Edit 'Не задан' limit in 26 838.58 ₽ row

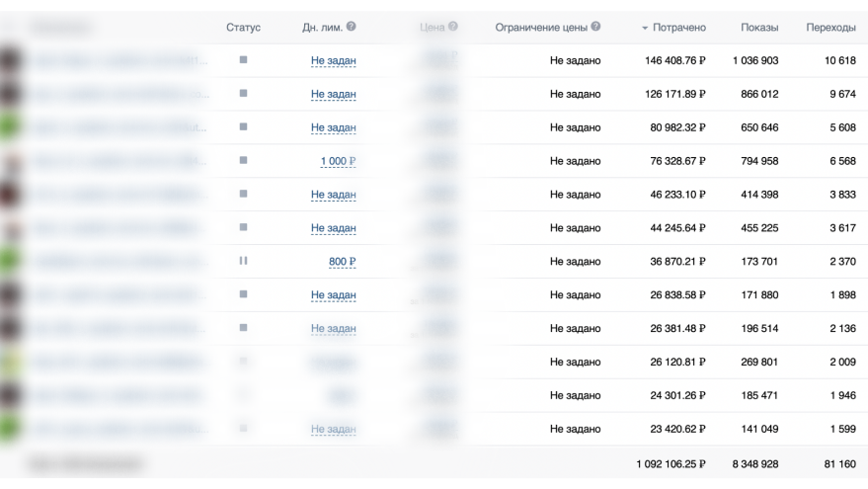tap(333, 295)
